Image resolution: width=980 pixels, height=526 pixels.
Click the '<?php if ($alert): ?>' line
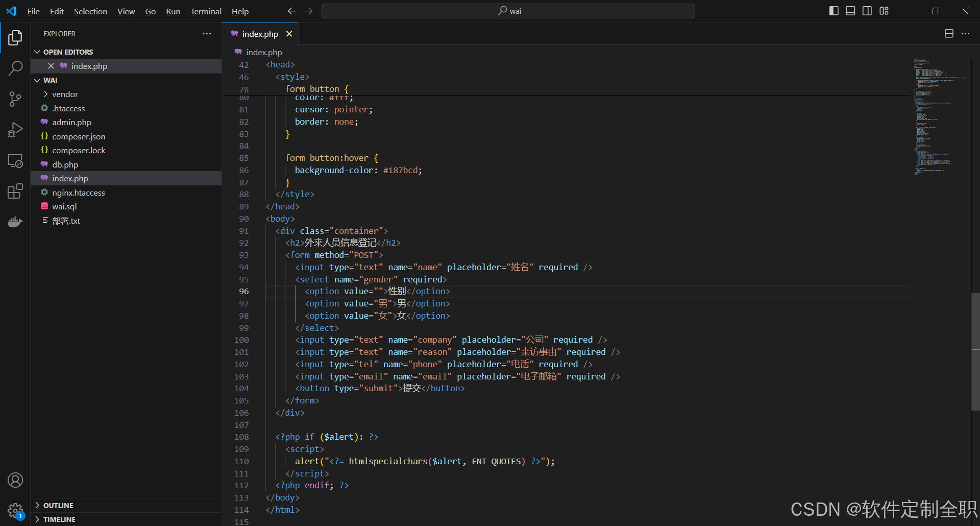coord(327,437)
